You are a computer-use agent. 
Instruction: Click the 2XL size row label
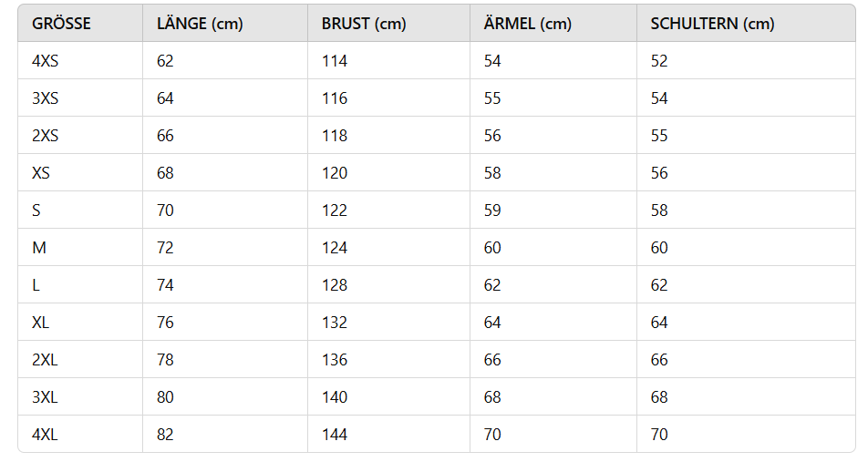point(45,360)
